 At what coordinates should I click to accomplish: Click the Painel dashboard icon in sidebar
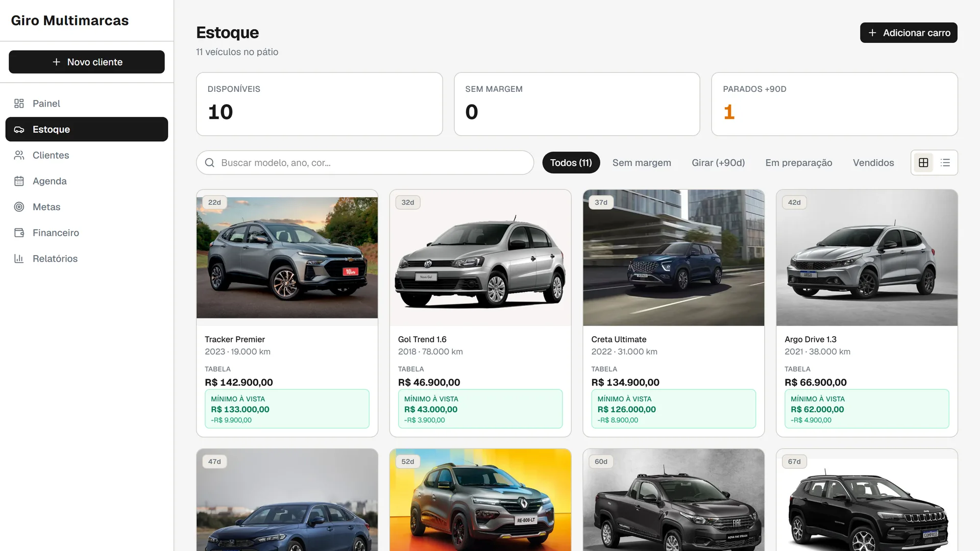(19, 104)
